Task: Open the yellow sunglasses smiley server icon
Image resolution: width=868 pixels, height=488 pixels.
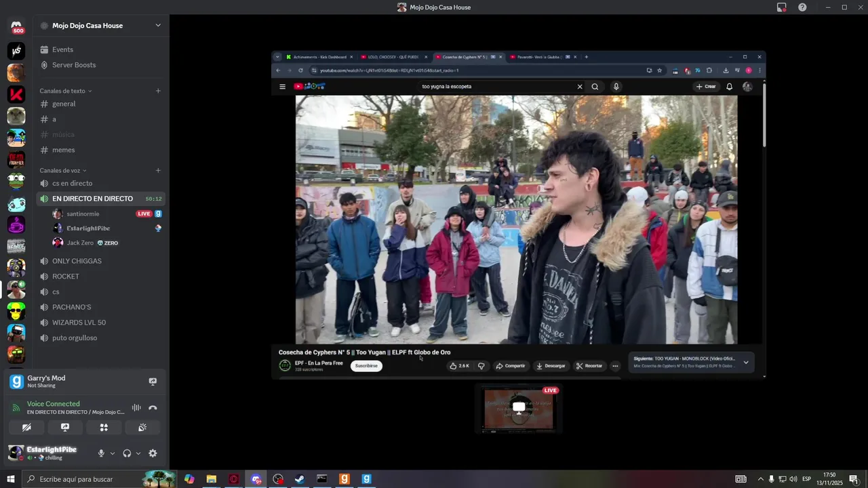Action: point(16,311)
